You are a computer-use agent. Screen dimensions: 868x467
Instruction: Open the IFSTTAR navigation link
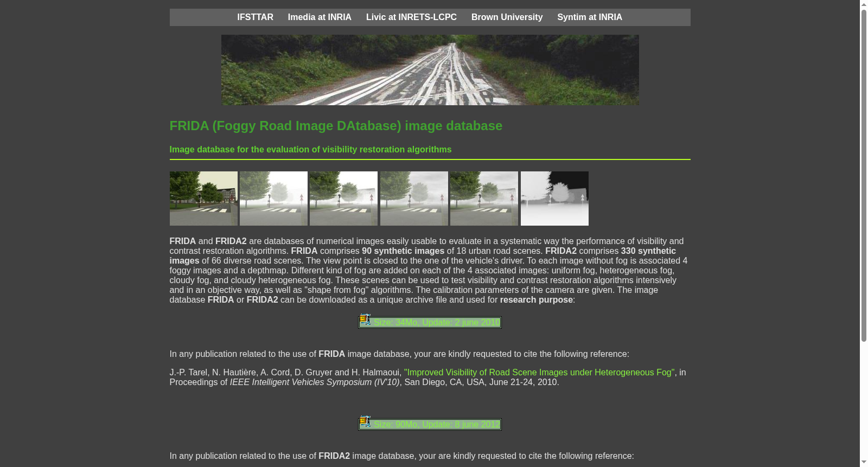tap(255, 17)
